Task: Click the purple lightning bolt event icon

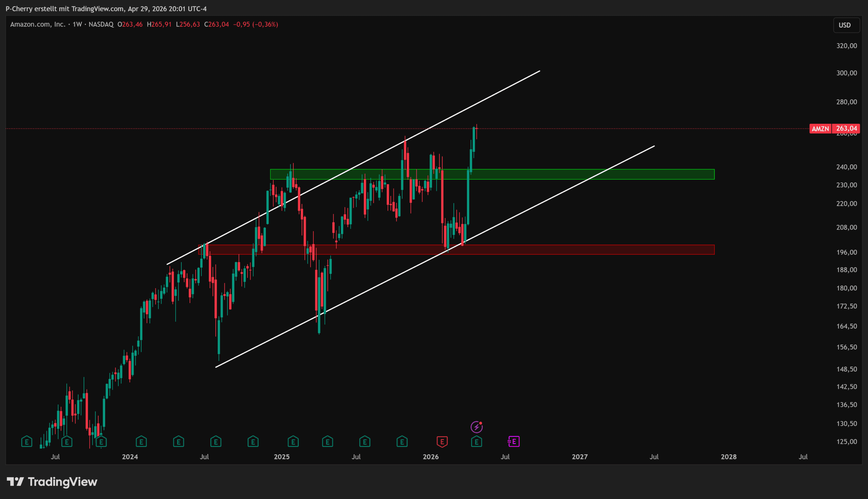Action: pyautogui.click(x=476, y=427)
